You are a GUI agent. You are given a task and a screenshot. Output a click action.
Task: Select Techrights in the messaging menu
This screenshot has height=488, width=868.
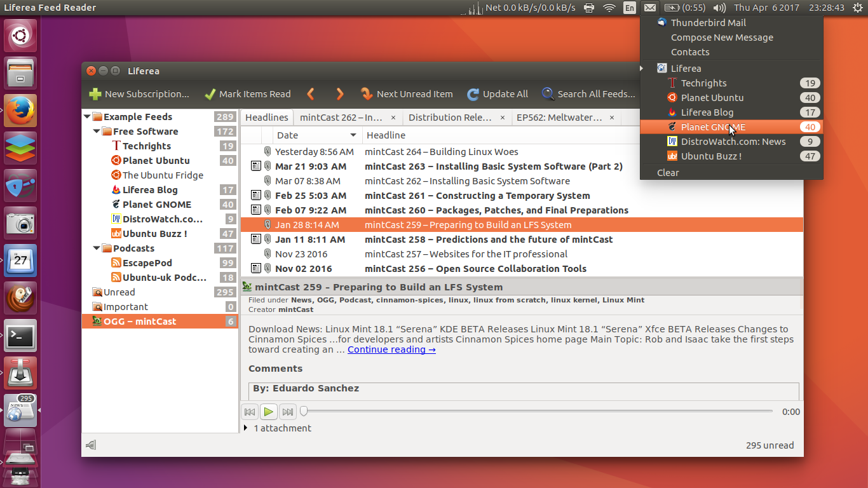731,83
